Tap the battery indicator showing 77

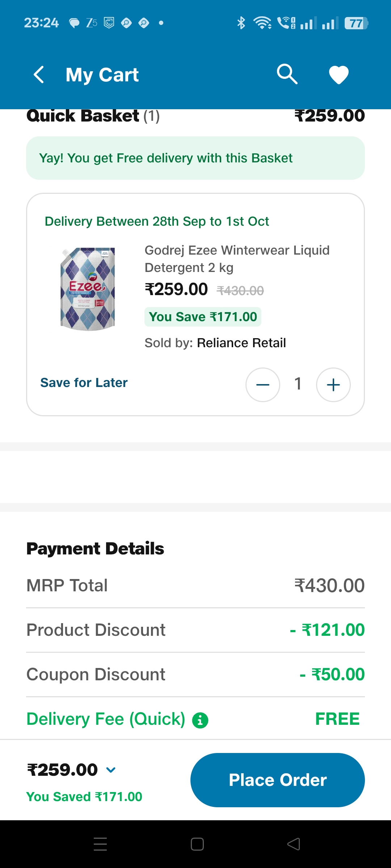point(356,23)
